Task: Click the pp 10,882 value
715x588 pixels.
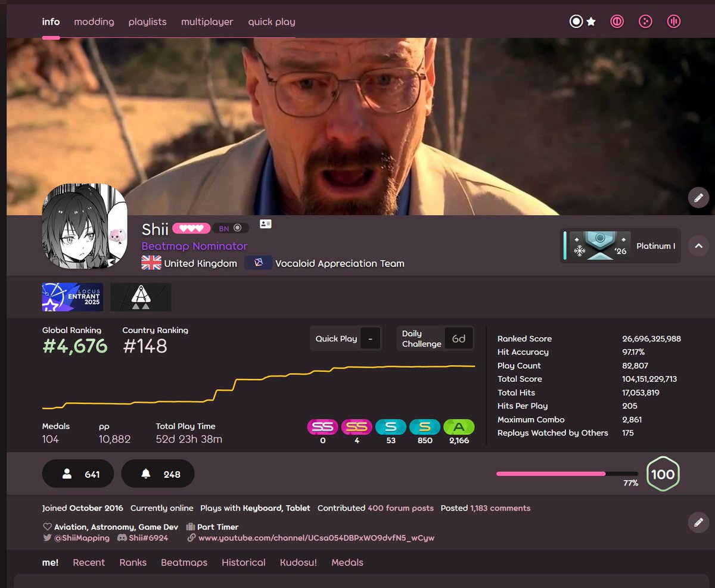Action: click(x=115, y=440)
